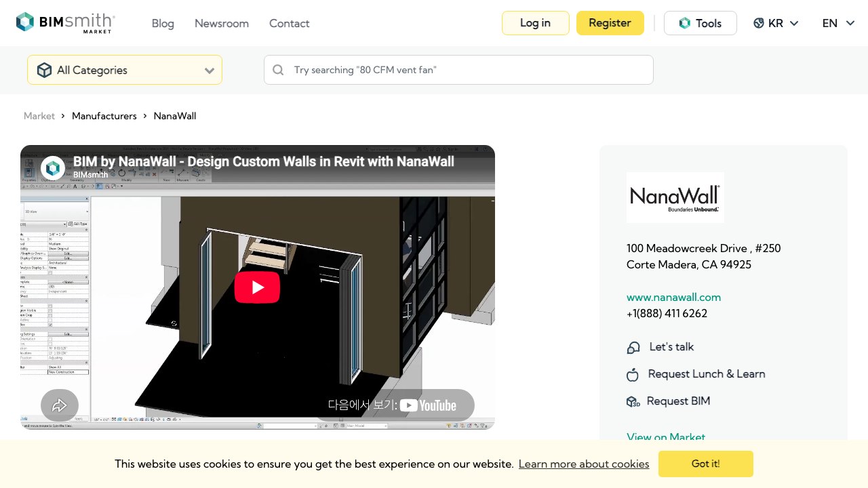Image resolution: width=868 pixels, height=488 pixels.
Task: Expand the KR region dropdown
Action: 776,23
